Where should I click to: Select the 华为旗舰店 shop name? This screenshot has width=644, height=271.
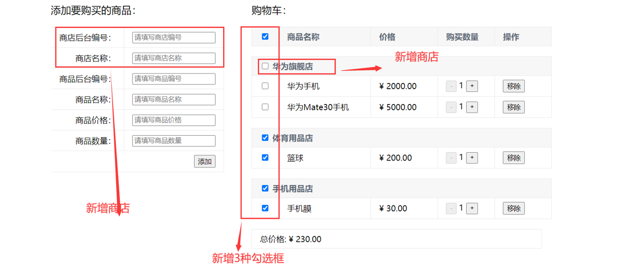pyautogui.click(x=293, y=67)
